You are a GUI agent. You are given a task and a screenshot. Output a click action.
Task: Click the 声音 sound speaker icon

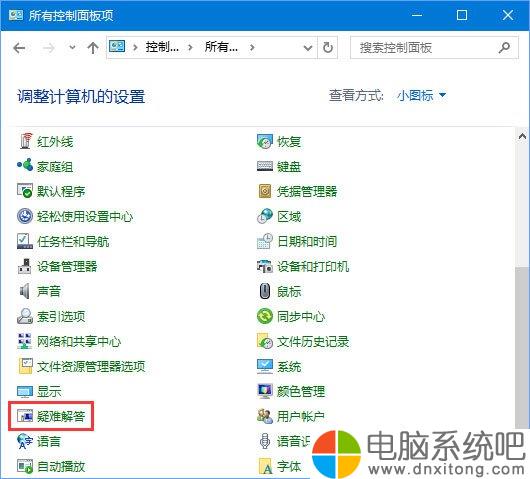click(24, 291)
